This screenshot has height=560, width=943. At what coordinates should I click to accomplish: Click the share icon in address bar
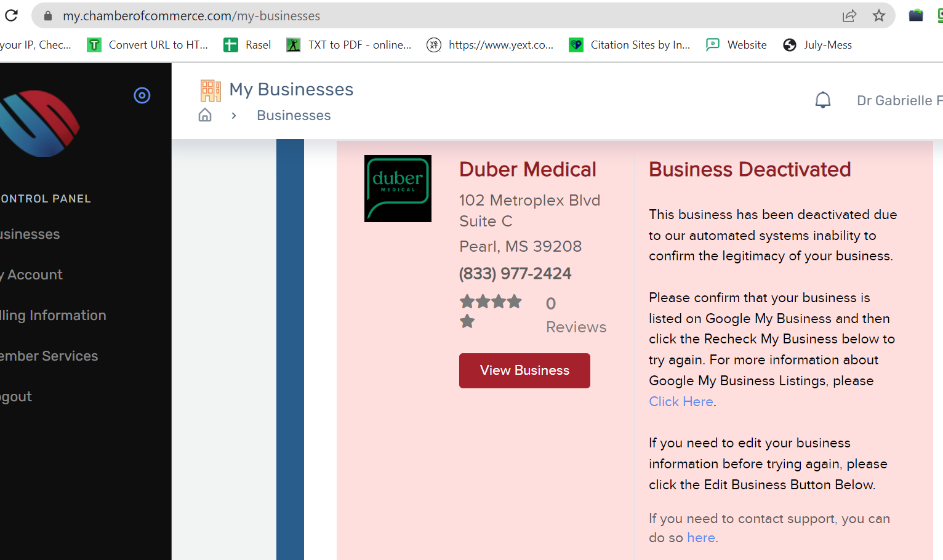(x=849, y=16)
